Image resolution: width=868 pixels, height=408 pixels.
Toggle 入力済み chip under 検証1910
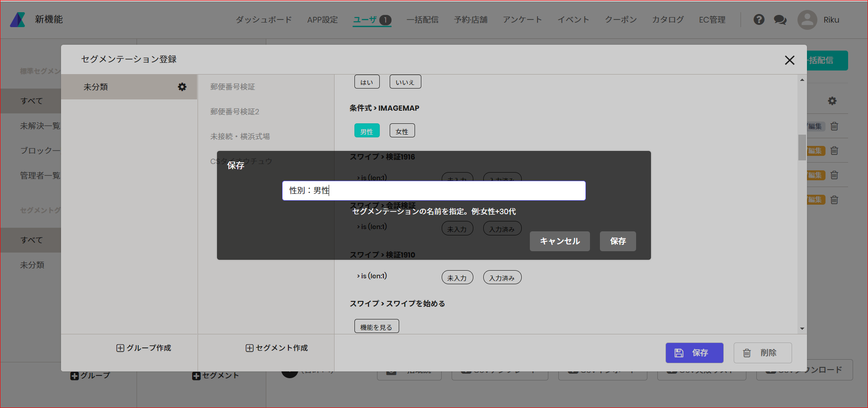click(502, 277)
